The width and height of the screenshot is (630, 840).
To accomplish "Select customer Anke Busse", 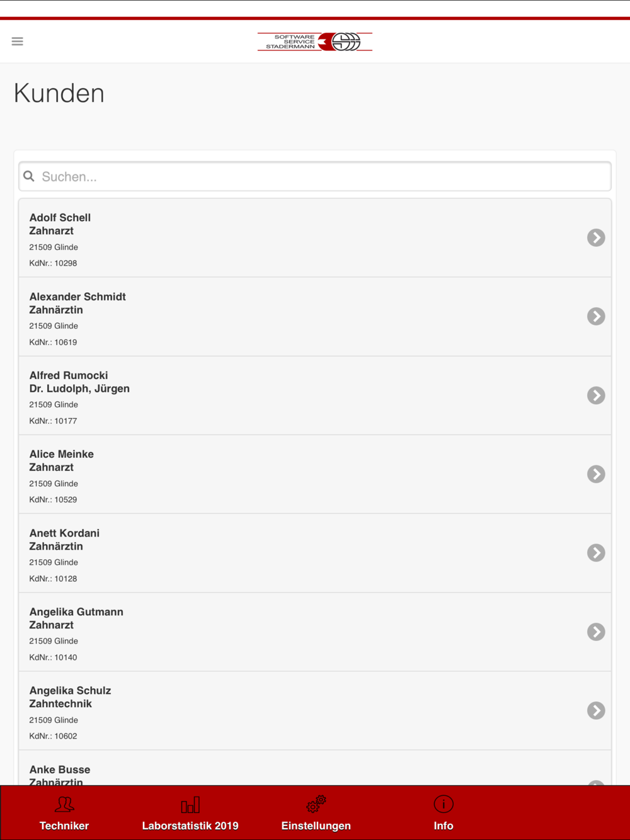I will [315, 768].
